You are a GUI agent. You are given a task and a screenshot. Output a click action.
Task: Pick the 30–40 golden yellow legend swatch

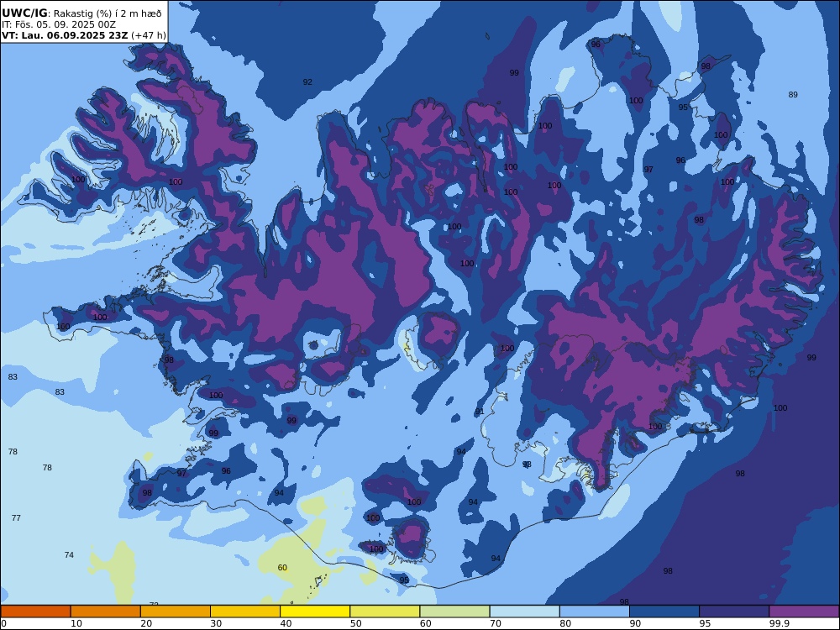point(245,612)
